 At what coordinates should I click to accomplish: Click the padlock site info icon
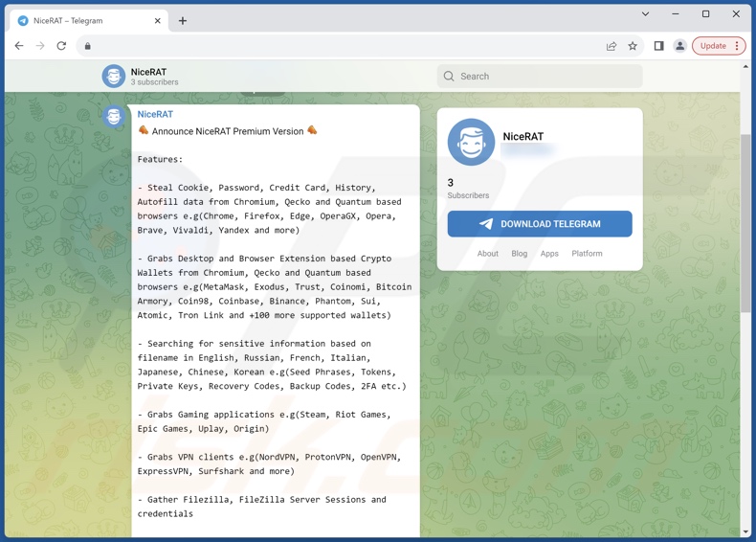point(87,46)
